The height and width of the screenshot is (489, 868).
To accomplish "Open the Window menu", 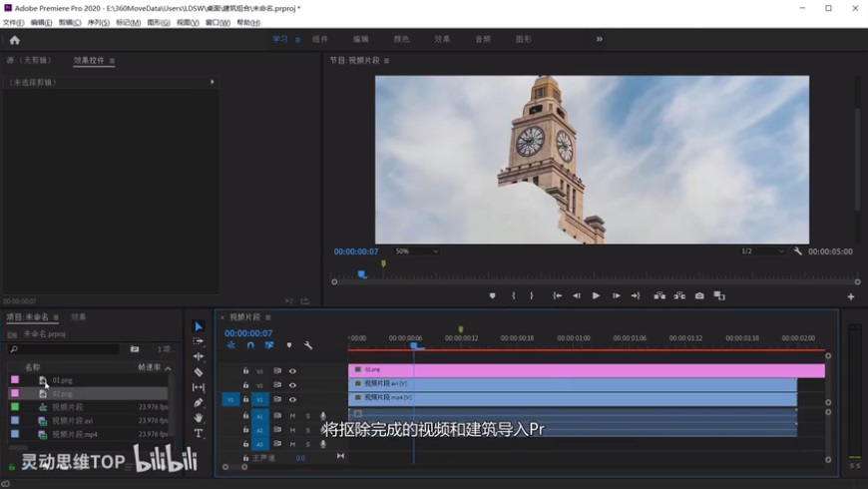I will click(217, 23).
